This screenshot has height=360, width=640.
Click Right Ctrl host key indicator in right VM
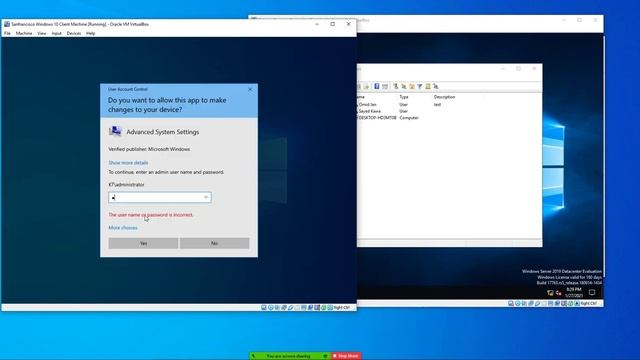coord(588,303)
